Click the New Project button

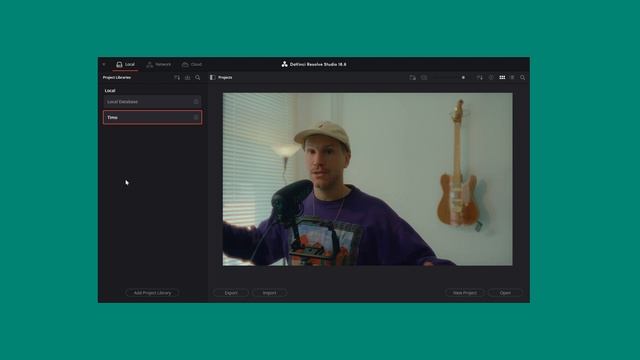click(465, 293)
